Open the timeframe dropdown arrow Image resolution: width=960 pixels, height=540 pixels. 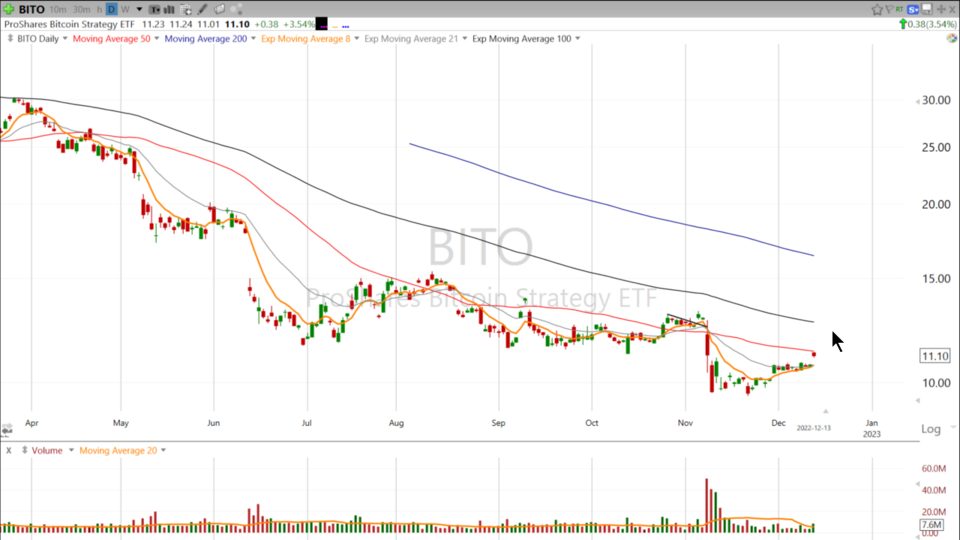[139, 9]
